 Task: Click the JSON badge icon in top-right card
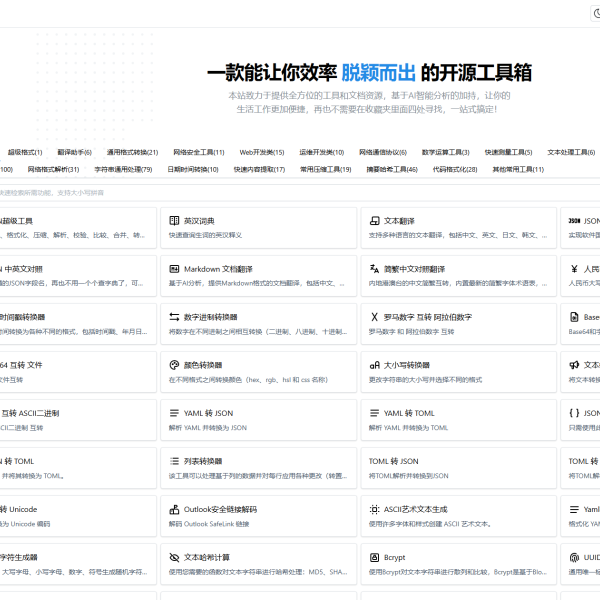pyautogui.click(x=574, y=220)
